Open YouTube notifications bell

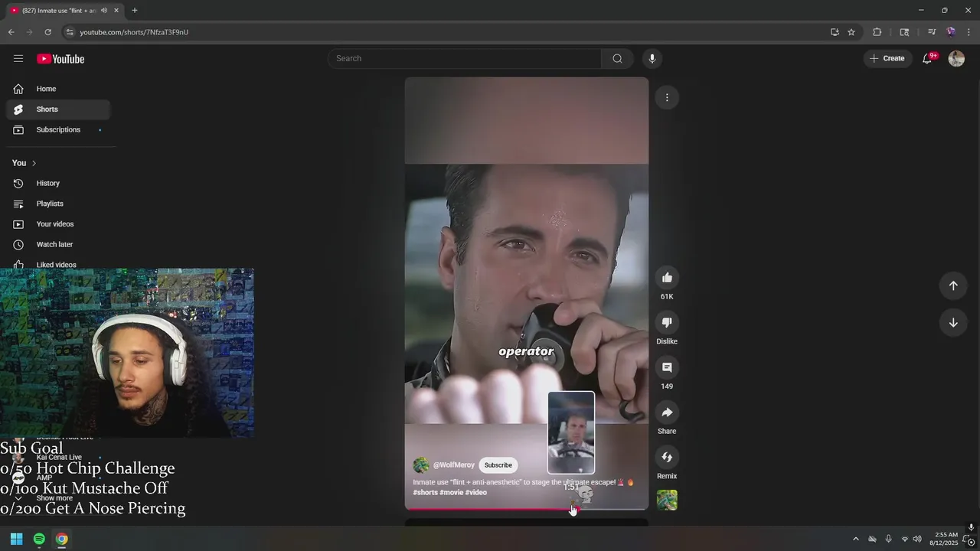click(927, 59)
